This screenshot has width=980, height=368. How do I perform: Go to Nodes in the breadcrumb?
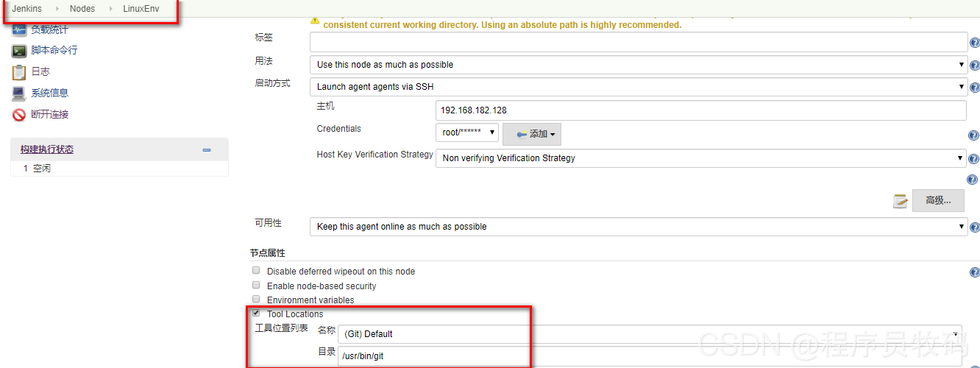82,9
